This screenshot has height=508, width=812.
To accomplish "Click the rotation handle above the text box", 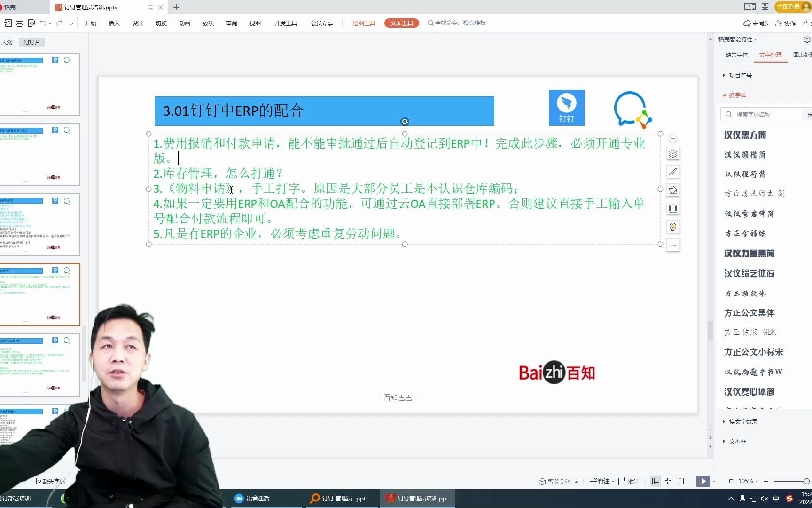I will (405, 121).
